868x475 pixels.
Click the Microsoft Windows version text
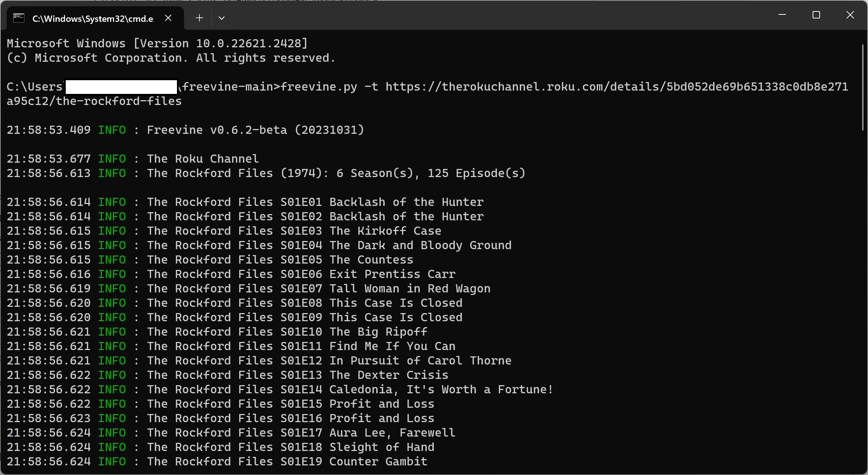pyautogui.click(x=157, y=44)
